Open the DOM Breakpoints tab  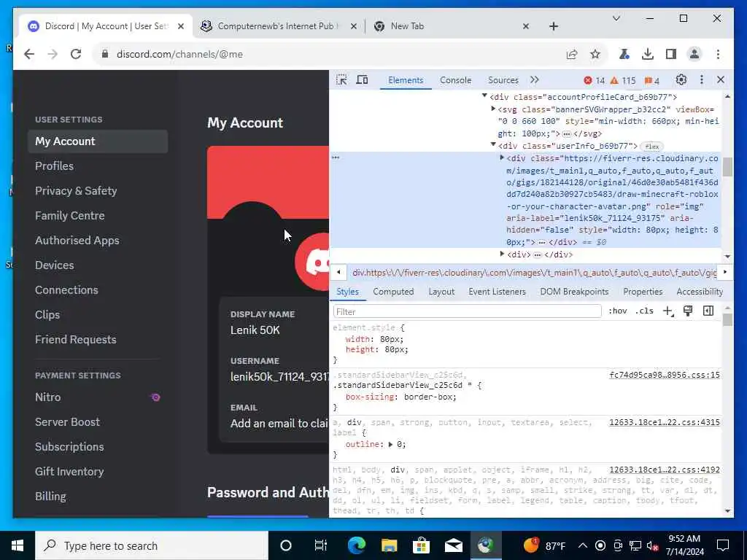574,292
